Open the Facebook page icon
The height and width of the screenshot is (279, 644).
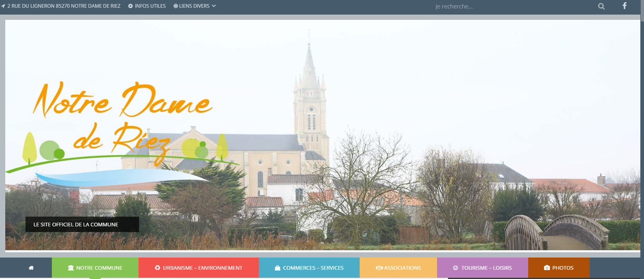tap(625, 6)
